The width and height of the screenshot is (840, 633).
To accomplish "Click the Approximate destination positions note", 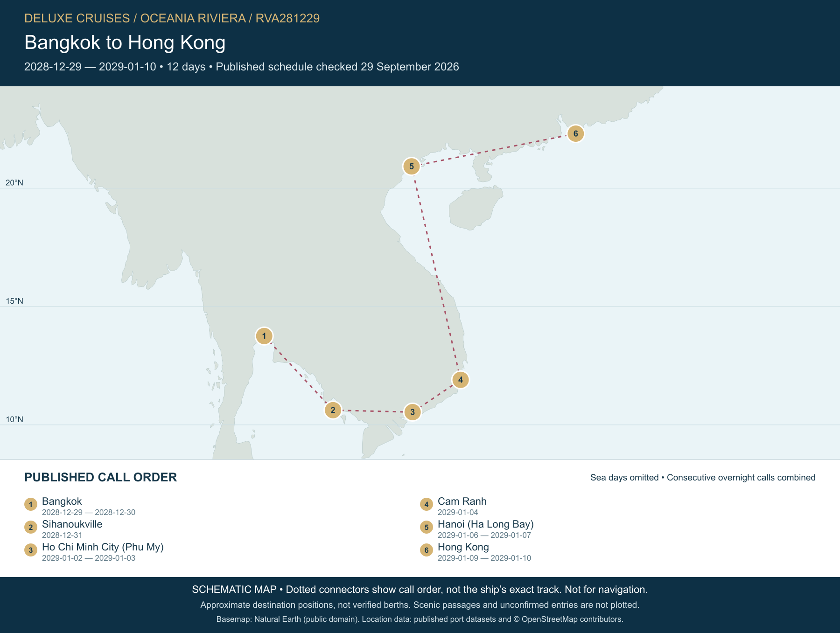I will click(420, 605).
